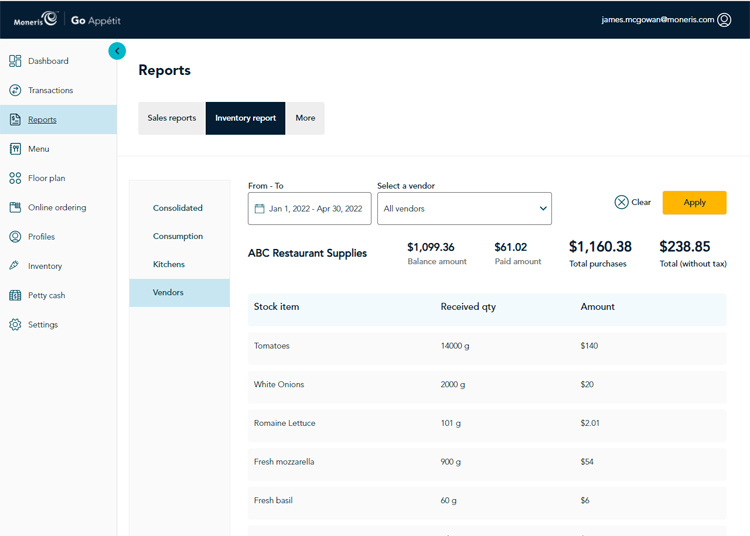Click the Menu sidebar icon
This screenshot has width=750, height=536.
coord(15,149)
